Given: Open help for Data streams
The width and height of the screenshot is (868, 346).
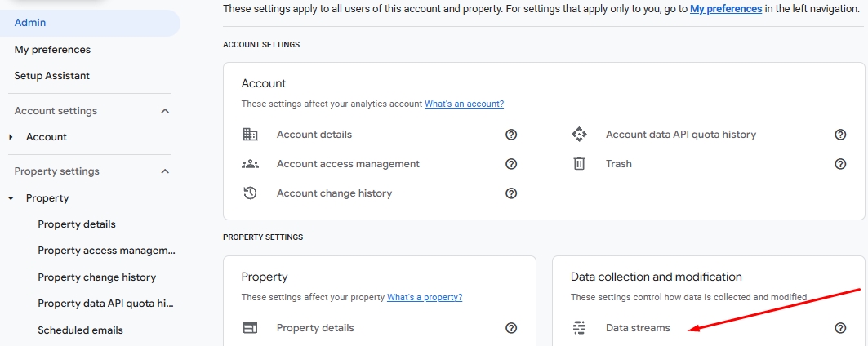Looking at the screenshot, I should coord(840,328).
